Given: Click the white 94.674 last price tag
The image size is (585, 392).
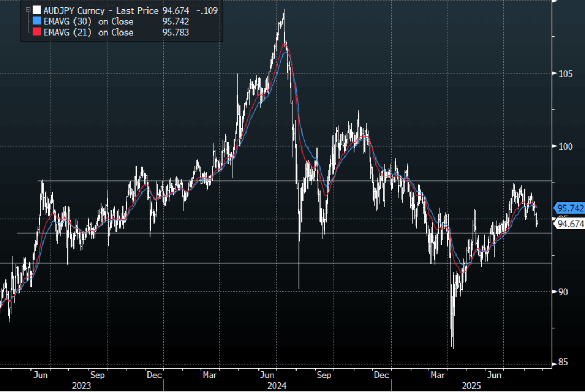Looking at the screenshot, I should click(569, 223).
